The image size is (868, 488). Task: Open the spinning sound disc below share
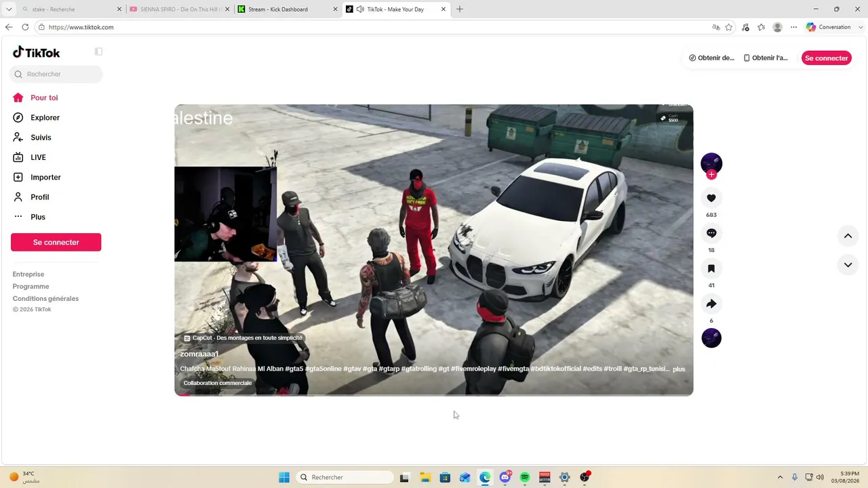coord(711,338)
